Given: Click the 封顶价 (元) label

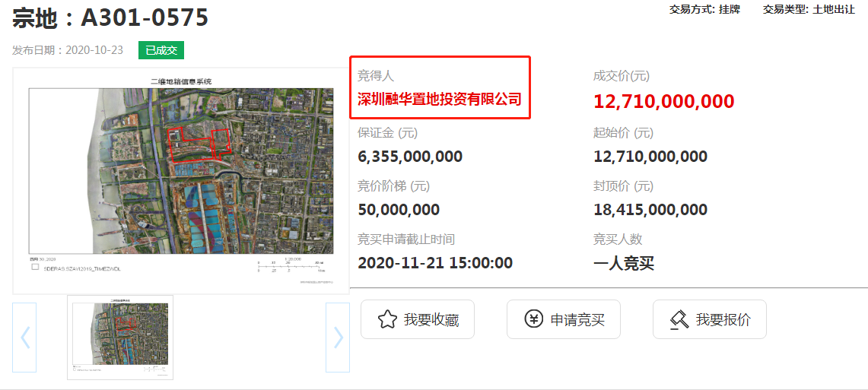Looking at the screenshot, I should click(623, 186).
